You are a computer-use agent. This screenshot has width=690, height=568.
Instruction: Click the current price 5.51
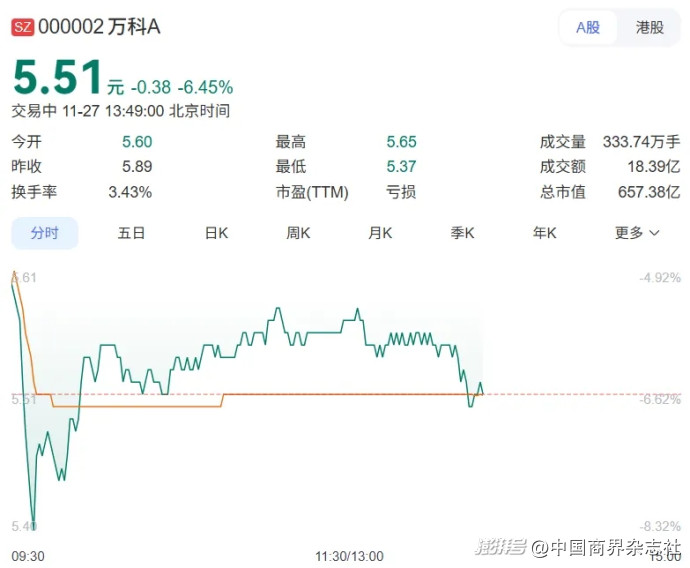coord(57,78)
